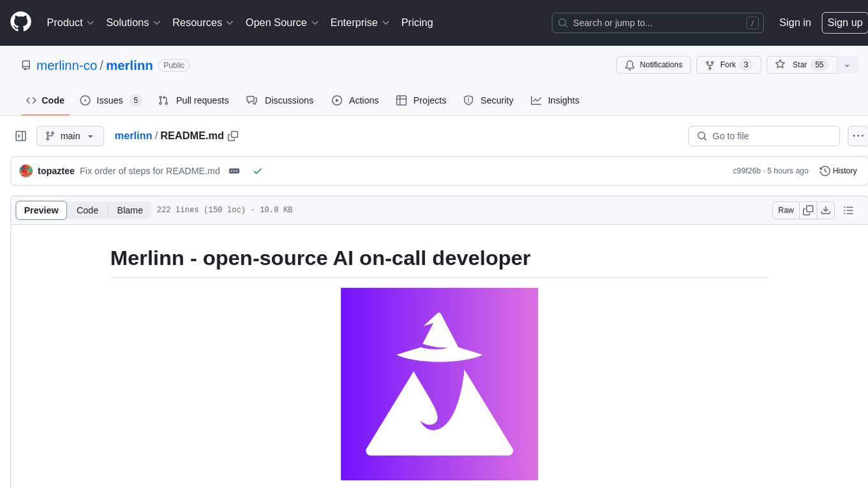The width and height of the screenshot is (868, 488).
Task: Click the Merlinn open-source AI heading
Action: 320,258
